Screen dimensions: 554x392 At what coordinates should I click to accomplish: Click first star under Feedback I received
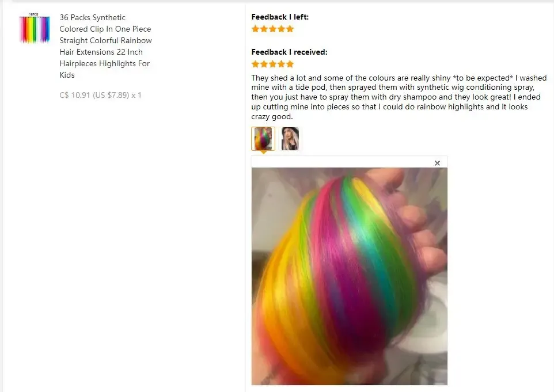click(256, 64)
